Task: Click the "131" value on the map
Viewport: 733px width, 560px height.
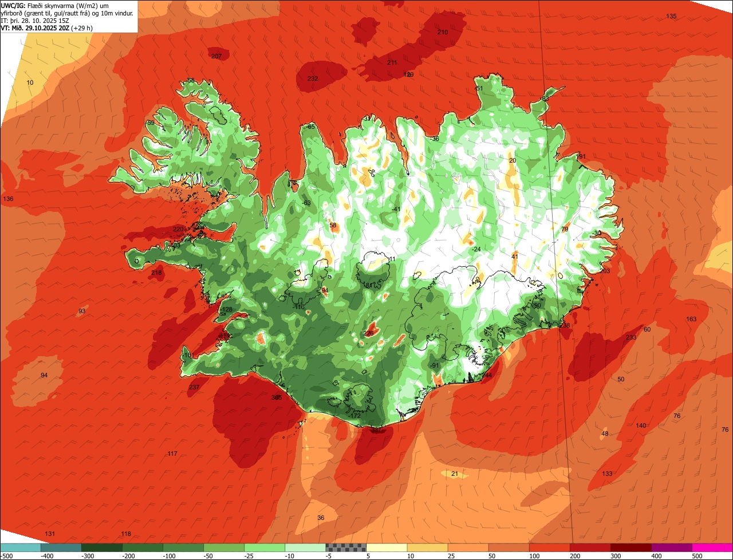Action: click(x=50, y=534)
